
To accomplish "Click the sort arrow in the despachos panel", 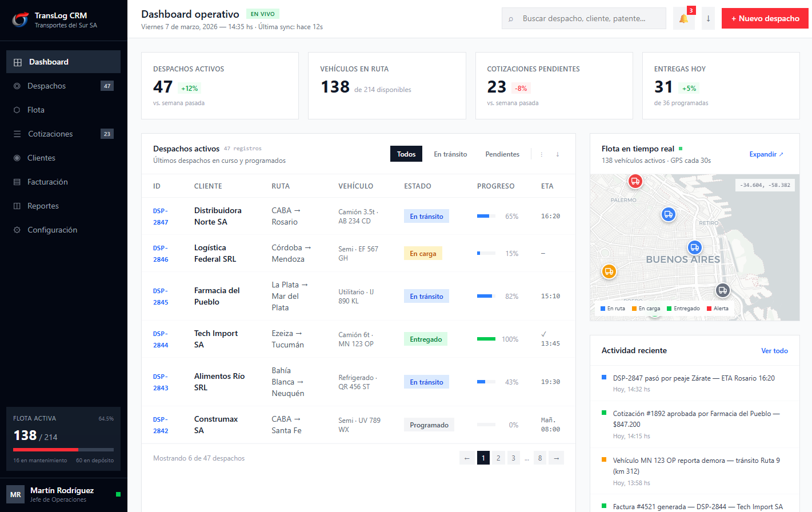I will [x=557, y=154].
